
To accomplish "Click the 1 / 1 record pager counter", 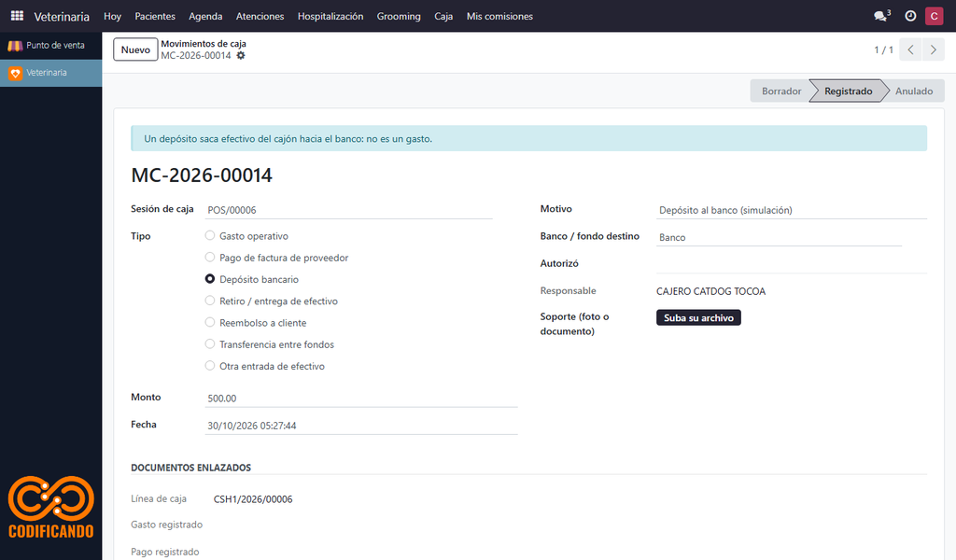I will pyautogui.click(x=883, y=50).
